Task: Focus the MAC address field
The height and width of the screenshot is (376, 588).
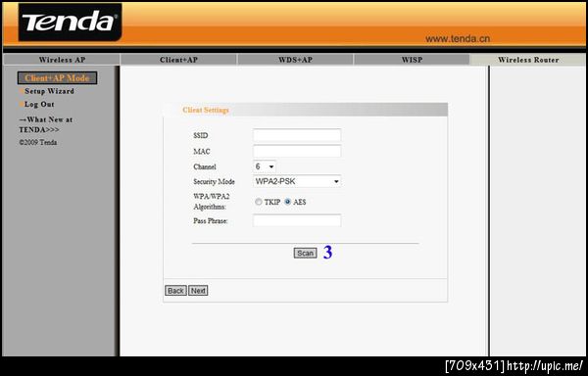Action: coord(297,152)
